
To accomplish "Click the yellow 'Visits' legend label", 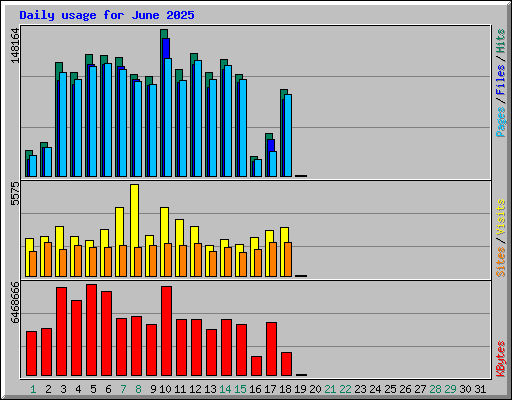I will coord(500,217).
